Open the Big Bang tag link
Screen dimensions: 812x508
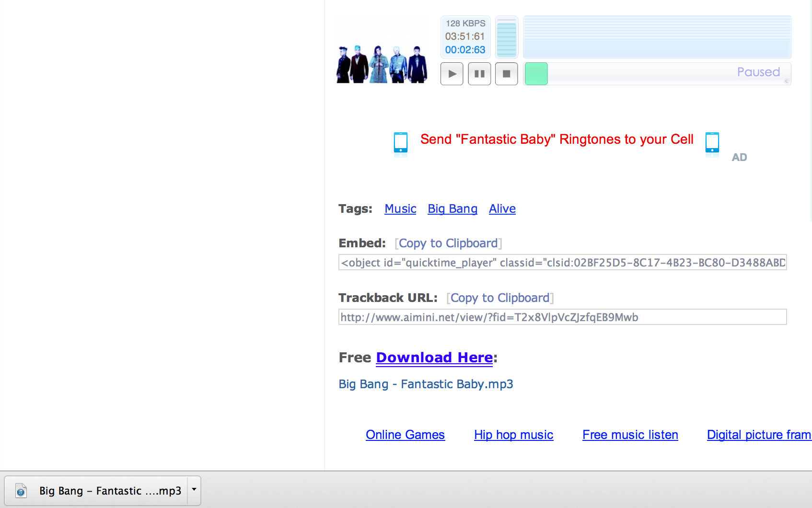(452, 209)
